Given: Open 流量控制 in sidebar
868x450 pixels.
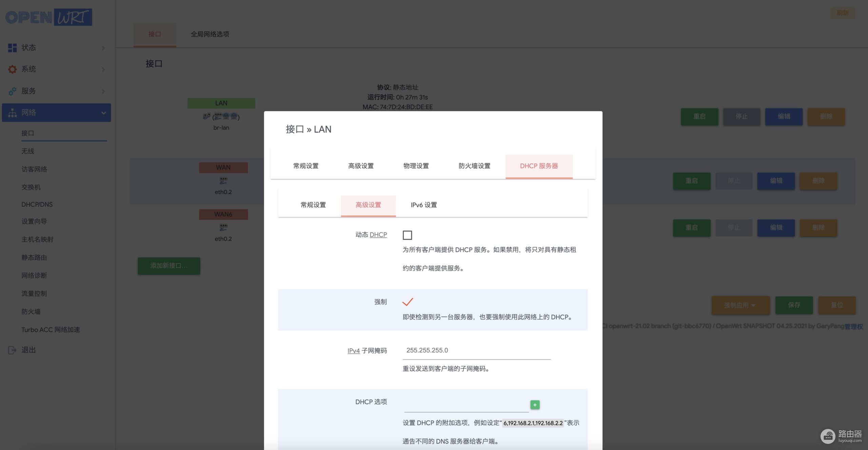Looking at the screenshot, I should click(x=34, y=294).
